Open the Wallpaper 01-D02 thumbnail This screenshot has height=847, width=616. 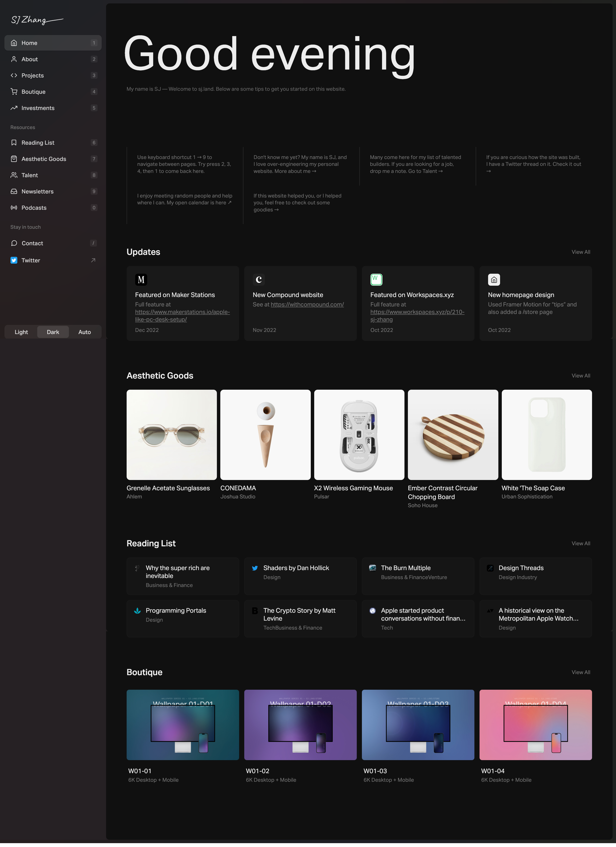[300, 725]
